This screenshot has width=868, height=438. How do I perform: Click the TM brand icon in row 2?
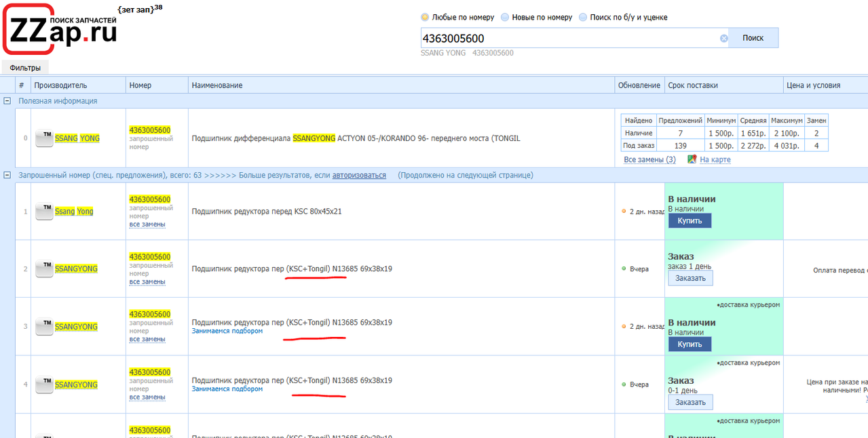[x=44, y=268]
